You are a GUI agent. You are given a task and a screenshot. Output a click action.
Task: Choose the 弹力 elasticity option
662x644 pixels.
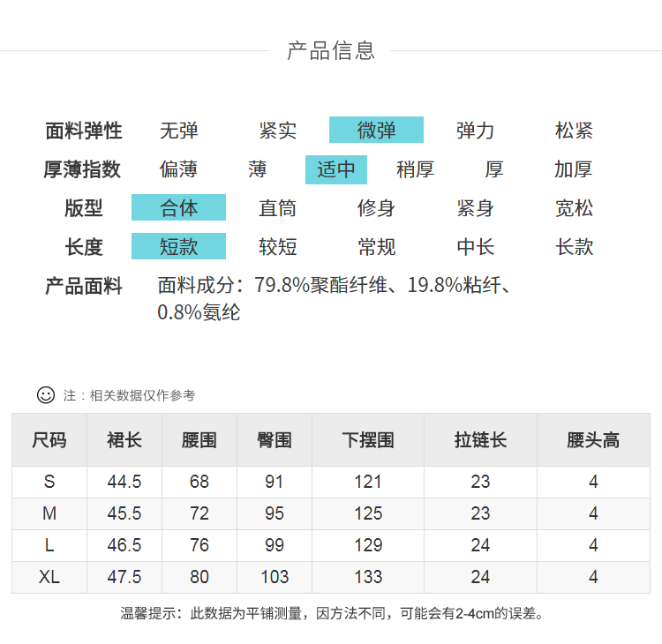point(475,131)
